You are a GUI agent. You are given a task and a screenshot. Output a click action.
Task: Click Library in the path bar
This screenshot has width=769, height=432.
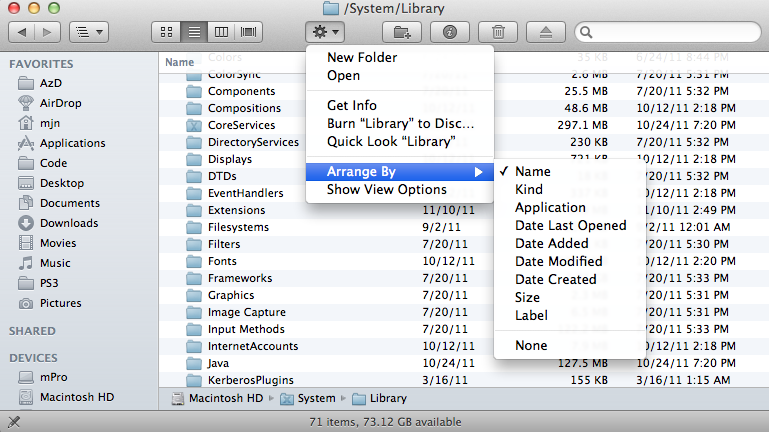tap(380, 398)
